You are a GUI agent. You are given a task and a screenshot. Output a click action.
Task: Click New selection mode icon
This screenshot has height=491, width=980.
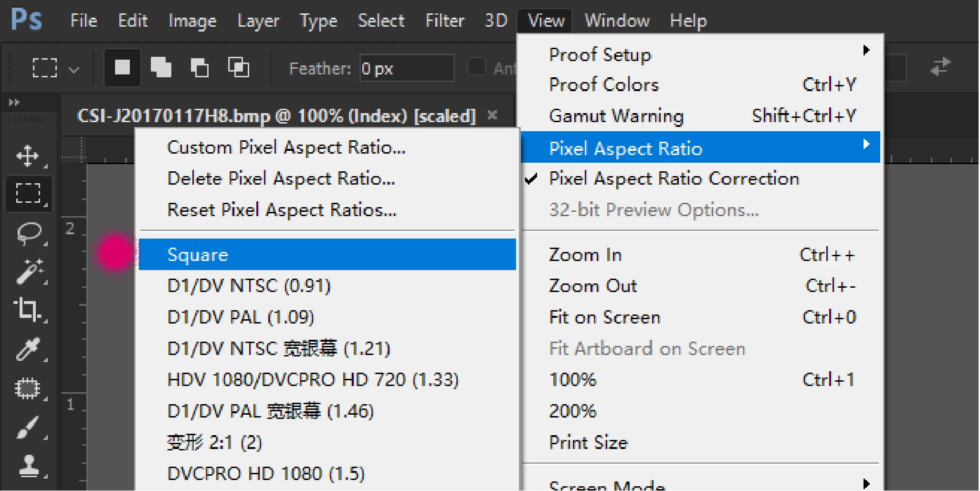point(122,68)
